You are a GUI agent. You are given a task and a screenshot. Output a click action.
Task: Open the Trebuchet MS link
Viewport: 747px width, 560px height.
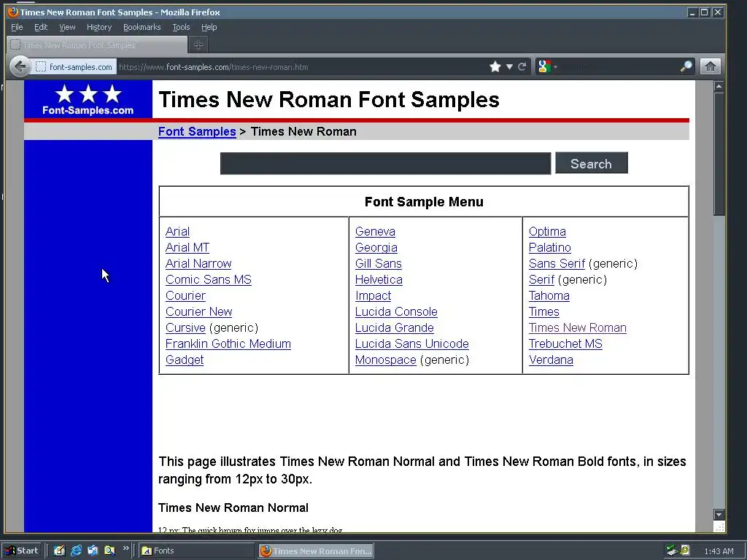[565, 344]
